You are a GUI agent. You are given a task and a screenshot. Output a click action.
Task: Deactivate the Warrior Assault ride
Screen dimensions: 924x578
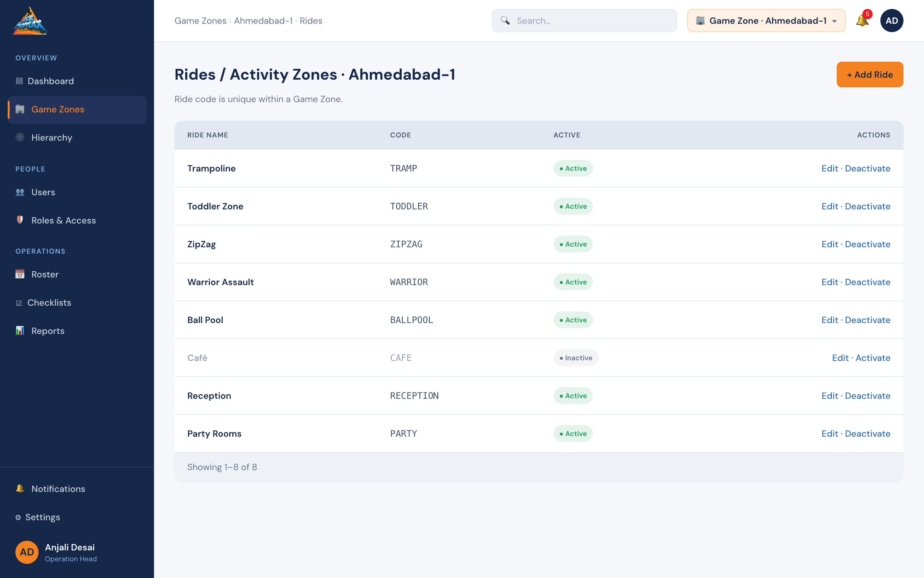[868, 282]
